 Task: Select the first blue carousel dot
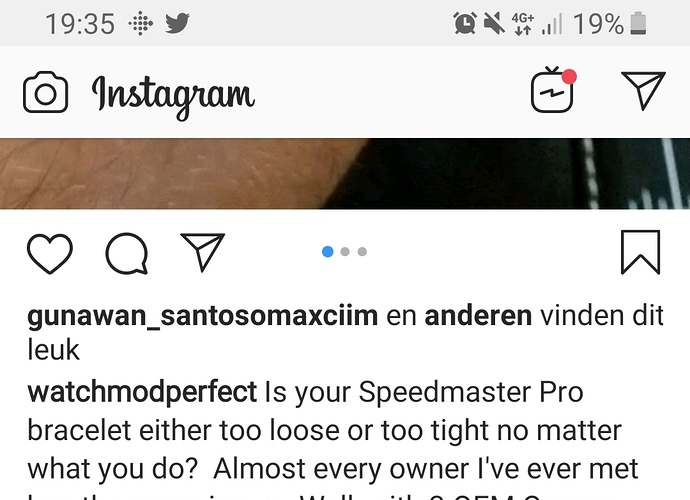click(327, 251)
